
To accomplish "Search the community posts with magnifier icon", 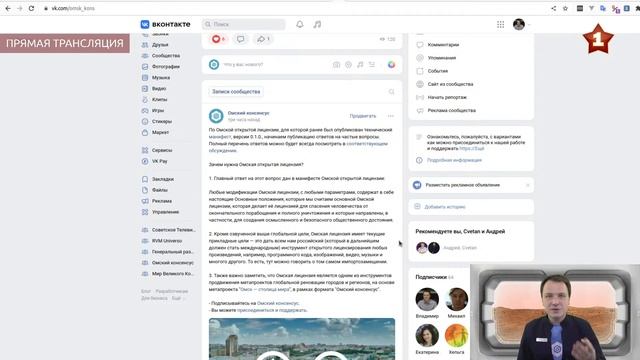I will tap(391, 92).
